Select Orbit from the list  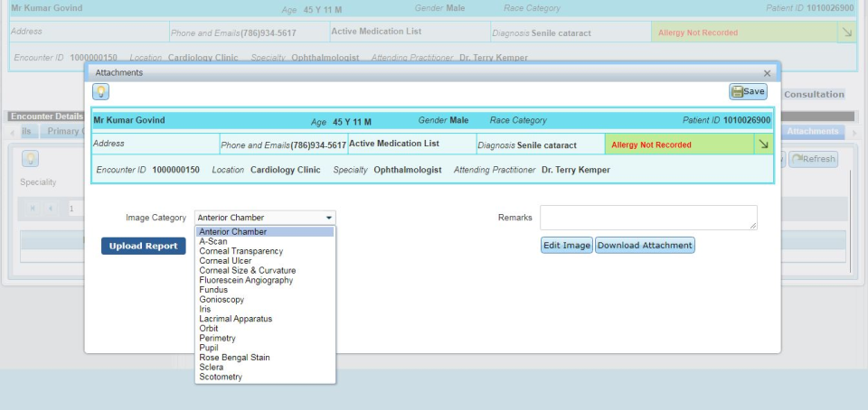pos(265,329)
